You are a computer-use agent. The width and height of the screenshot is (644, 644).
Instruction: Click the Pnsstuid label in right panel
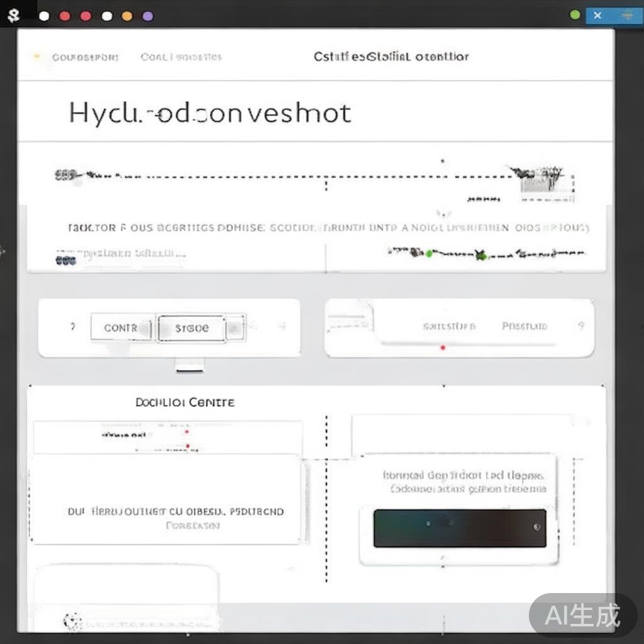coord(524,326)
